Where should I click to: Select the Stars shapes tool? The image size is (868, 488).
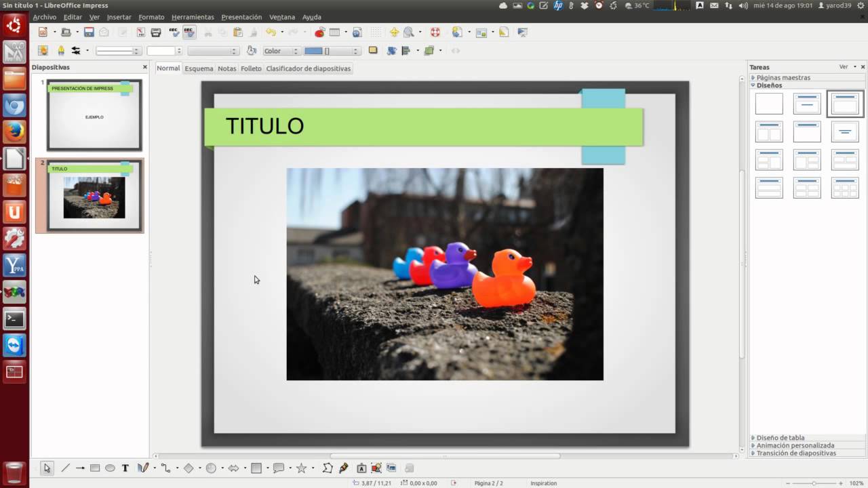301,468
